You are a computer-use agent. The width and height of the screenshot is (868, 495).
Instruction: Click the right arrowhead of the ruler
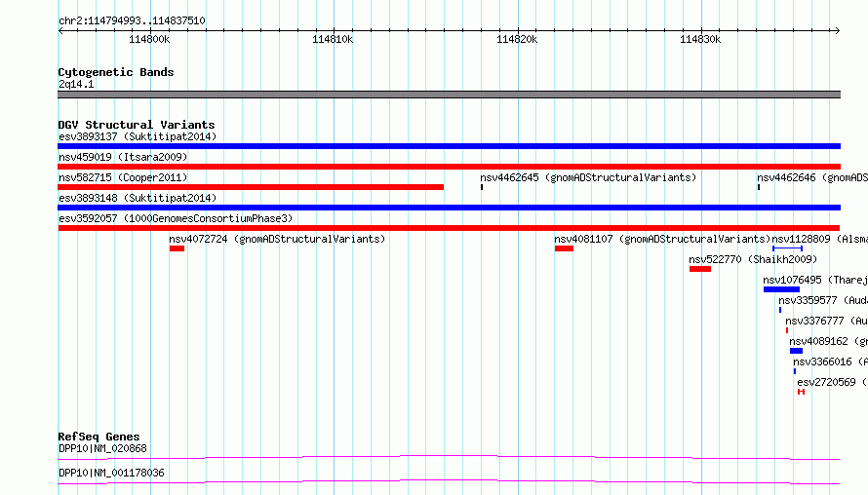pyautogui.click(x=838, y=30)
